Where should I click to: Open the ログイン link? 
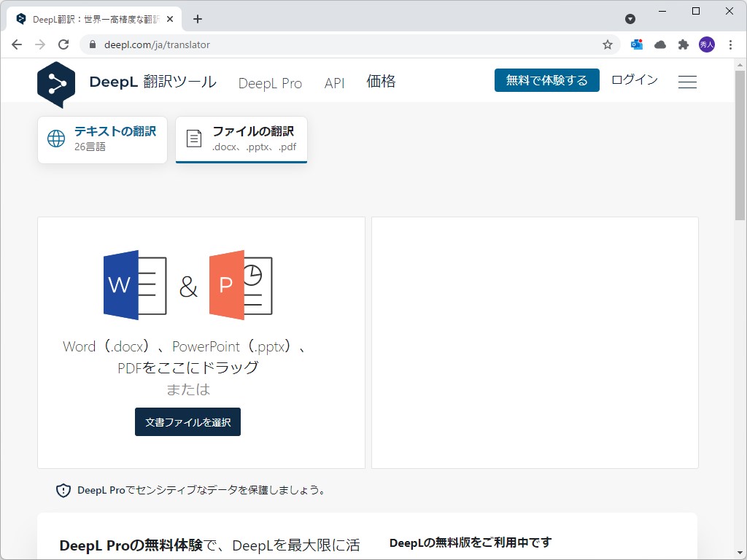pos(634,80)
